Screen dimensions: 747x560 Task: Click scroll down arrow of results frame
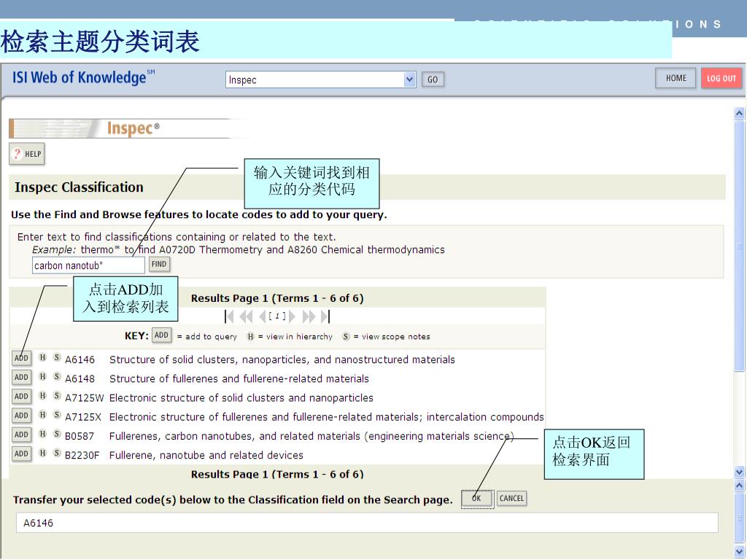740,472
